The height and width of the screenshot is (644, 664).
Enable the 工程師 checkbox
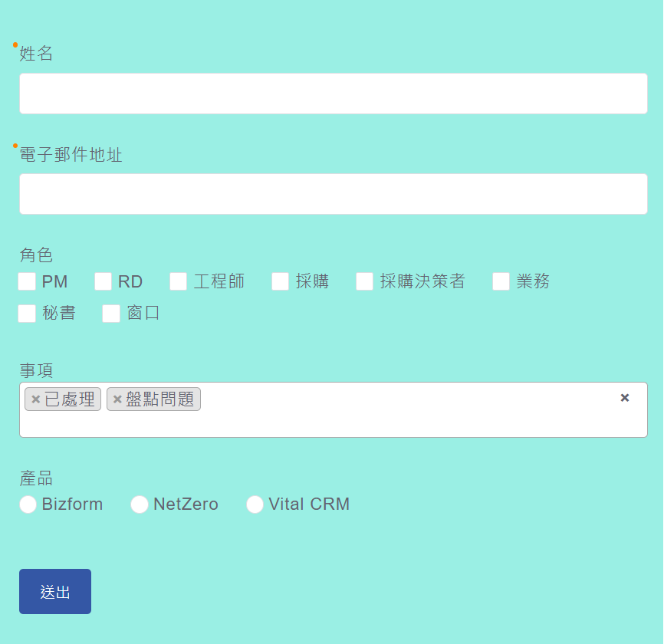(x=179, y=281)
